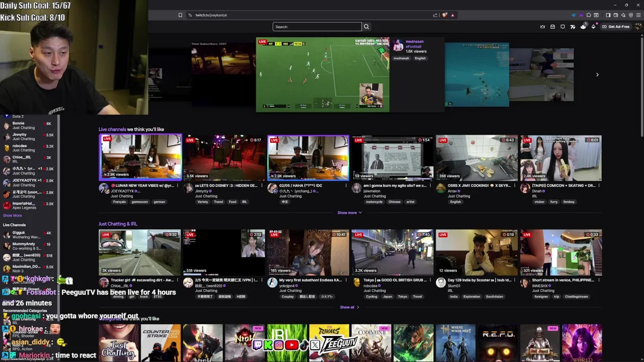644x362 pixels.
Task: Click the vtuber tag under Dinah
Action: [539, 202]
